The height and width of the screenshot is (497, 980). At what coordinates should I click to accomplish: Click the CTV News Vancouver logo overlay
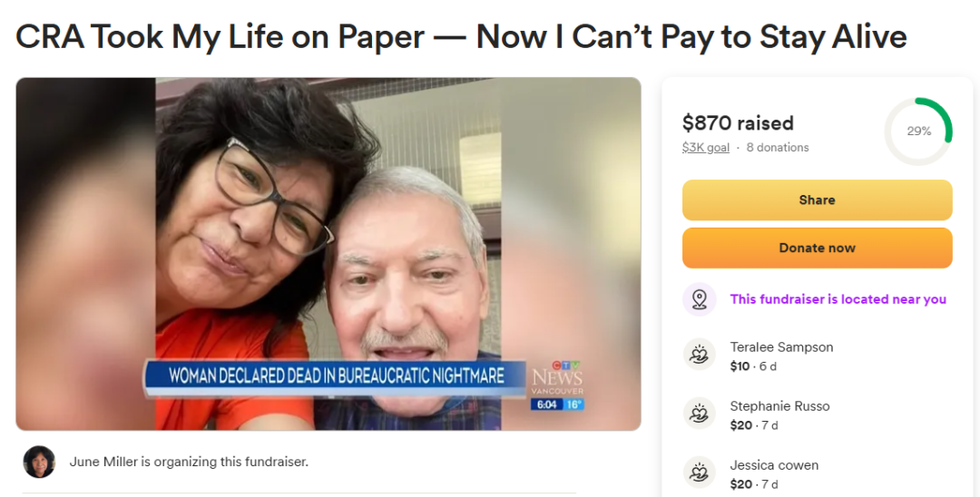coord(557,385)
